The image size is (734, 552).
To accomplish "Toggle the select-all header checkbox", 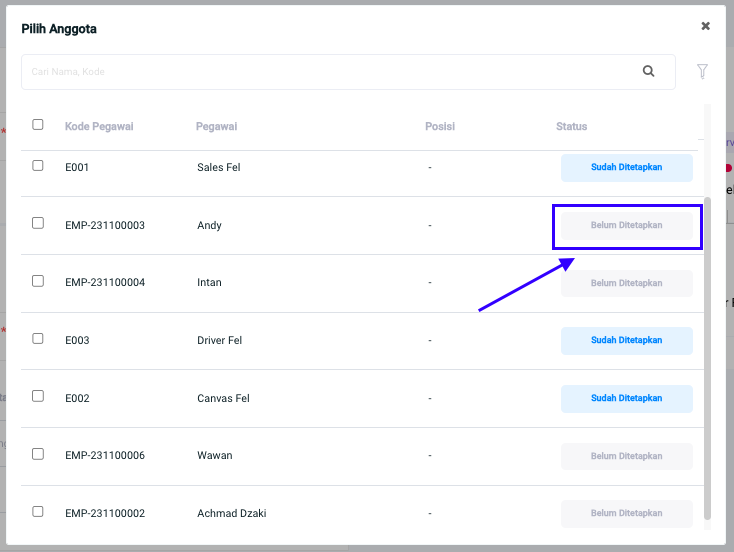I will click(38, 125).
